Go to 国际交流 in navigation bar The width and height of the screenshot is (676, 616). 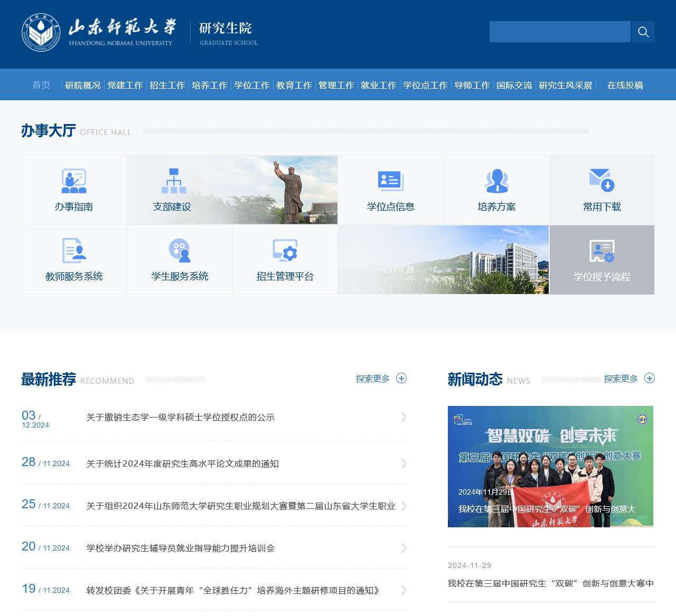514,85
